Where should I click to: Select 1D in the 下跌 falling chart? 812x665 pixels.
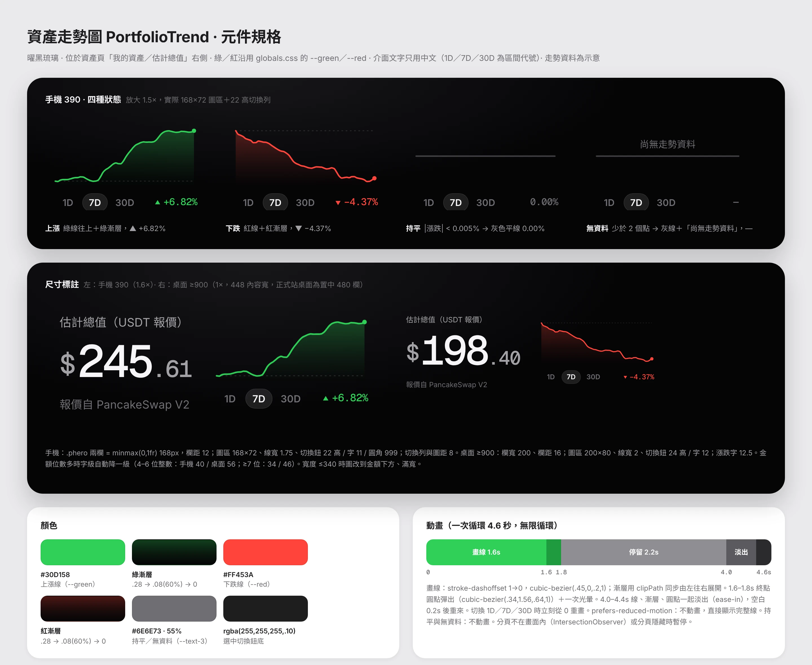248,203
